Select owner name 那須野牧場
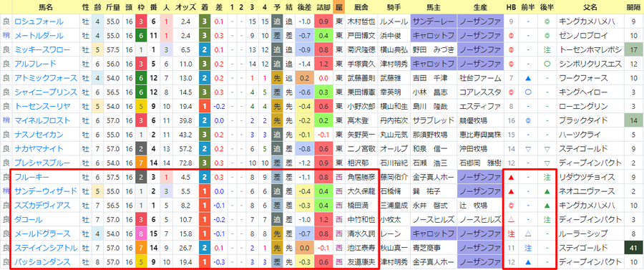The width and height of the screenshot is (644, 270). [430, 135]
